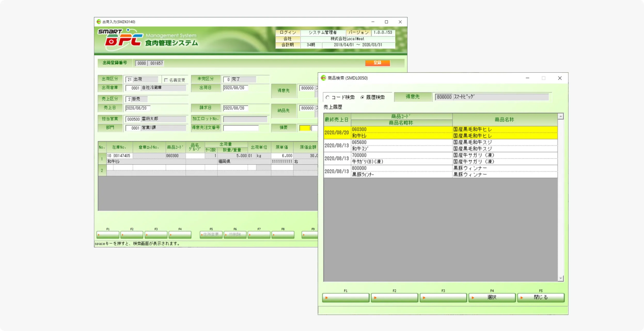Click the 商品名称 column header
Image resolution: width=644 pixels, height=331 pixels.
pos(504,120)
